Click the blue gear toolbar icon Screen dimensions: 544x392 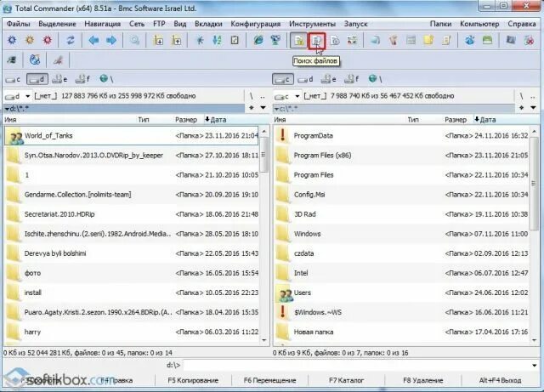[x=12, y=40]
